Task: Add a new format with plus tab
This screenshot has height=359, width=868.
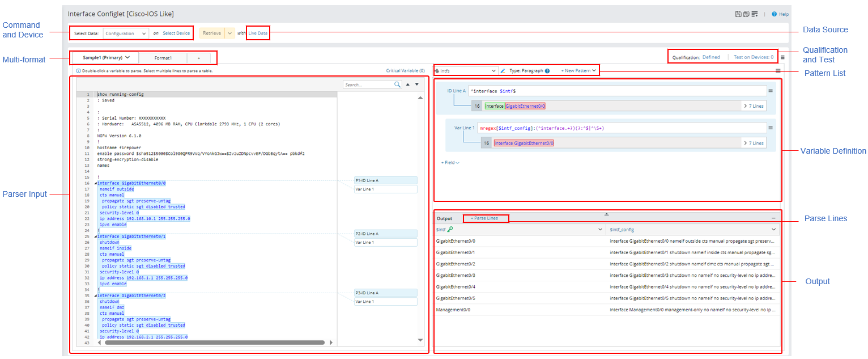Action: 198,58
